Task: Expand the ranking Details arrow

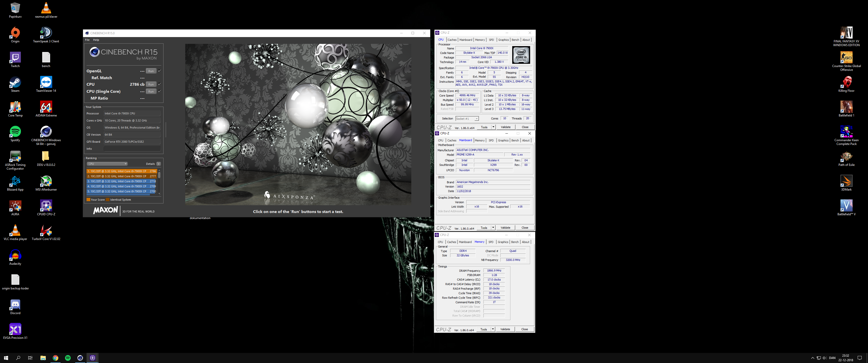Action: [x=158, y=164]
